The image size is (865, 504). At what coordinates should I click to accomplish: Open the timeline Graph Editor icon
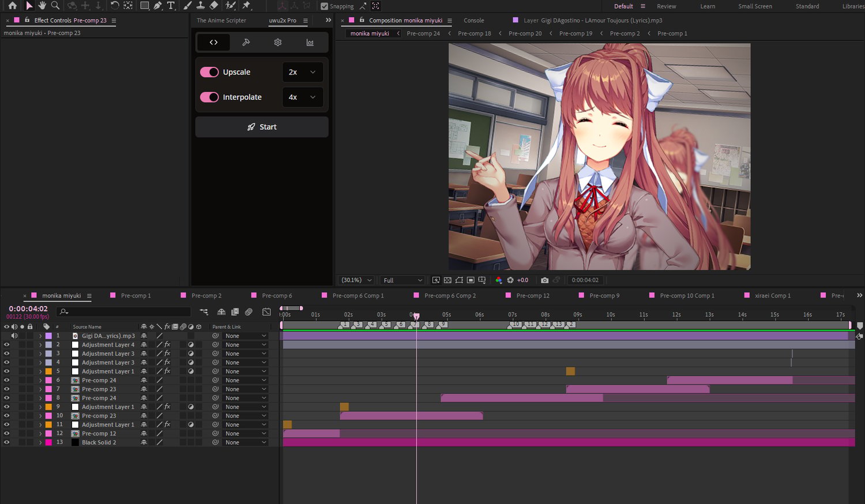(x=266, y=312)
